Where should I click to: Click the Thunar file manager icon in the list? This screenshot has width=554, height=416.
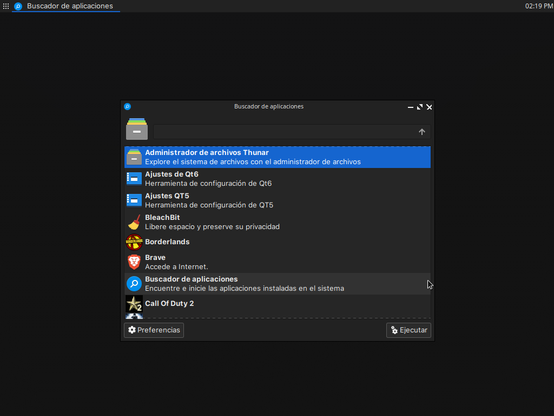coord(134,157)
